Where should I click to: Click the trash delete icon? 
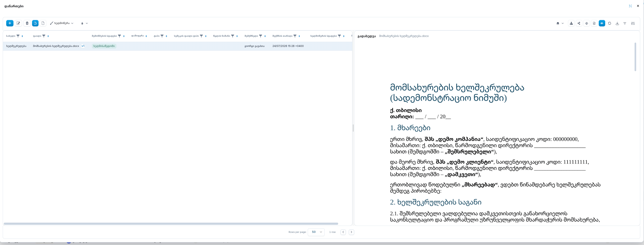(27, 23)
